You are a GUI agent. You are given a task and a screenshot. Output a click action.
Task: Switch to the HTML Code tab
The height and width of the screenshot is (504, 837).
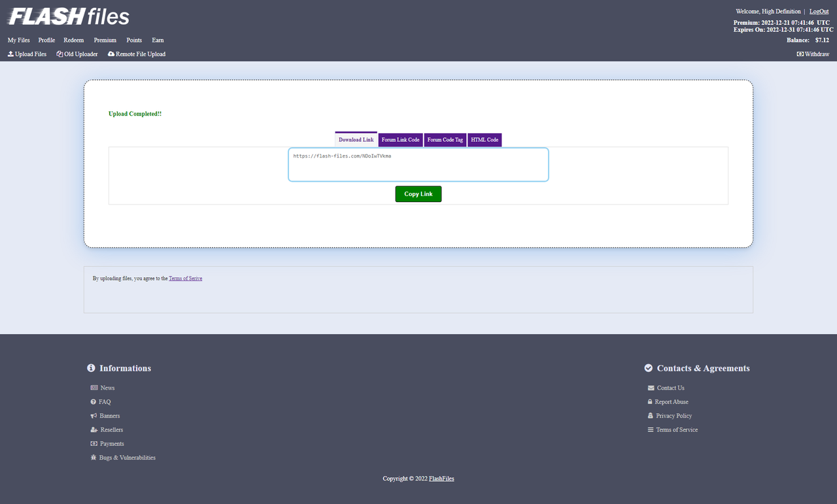(x=485, y=139)
